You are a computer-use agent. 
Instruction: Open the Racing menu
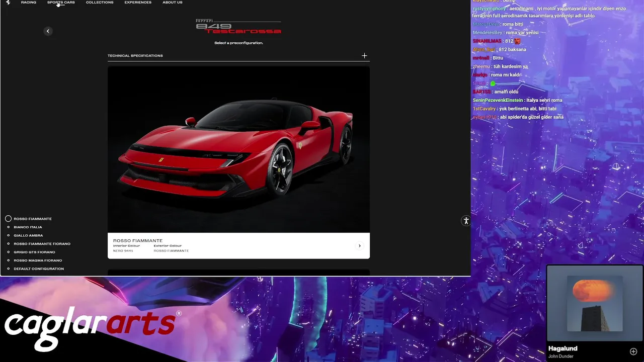click(29, 3)
